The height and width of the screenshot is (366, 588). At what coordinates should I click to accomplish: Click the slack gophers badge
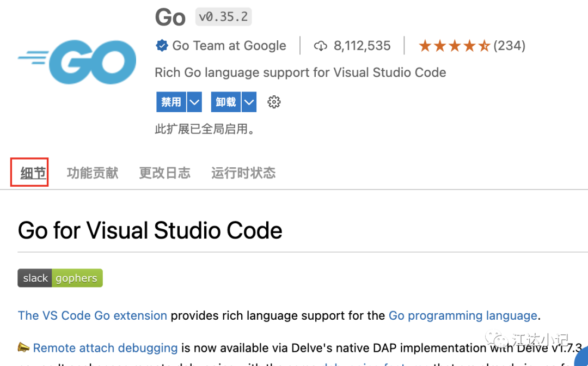click(x=60, y=278)
